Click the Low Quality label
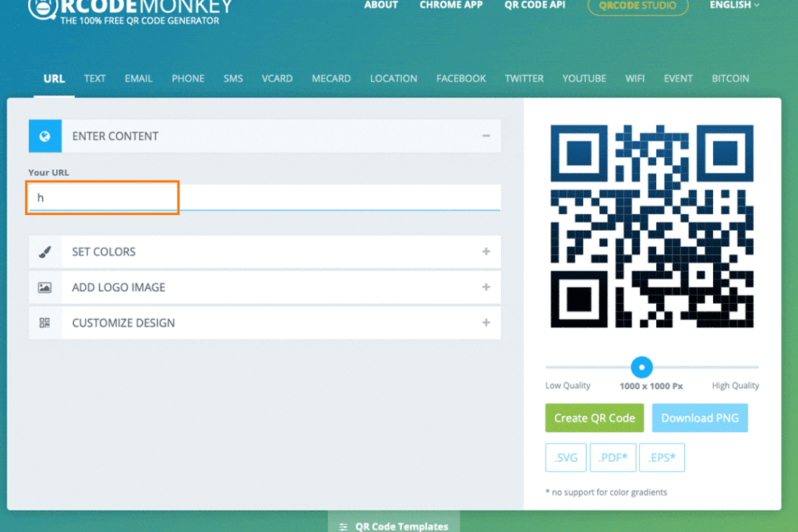 tap(568, 386)
